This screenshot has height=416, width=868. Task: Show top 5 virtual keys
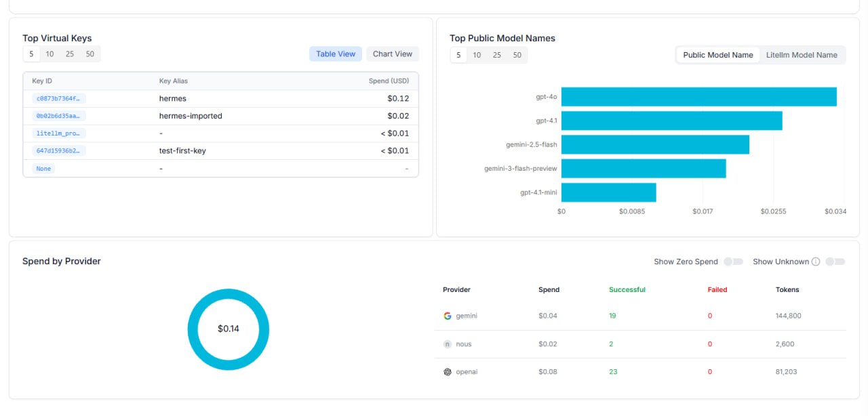pyautogui.click(x=31, y=54)
